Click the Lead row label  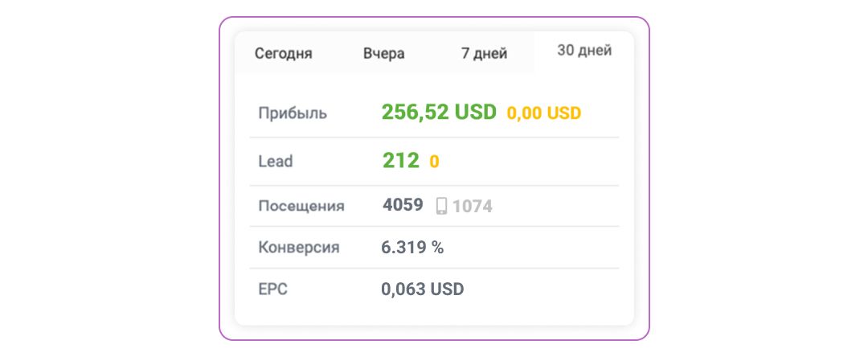(x=276, y=162)
